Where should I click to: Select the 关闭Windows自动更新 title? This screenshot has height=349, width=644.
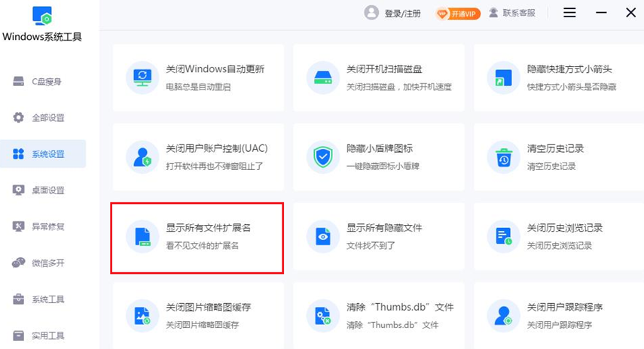coord(215,69)
